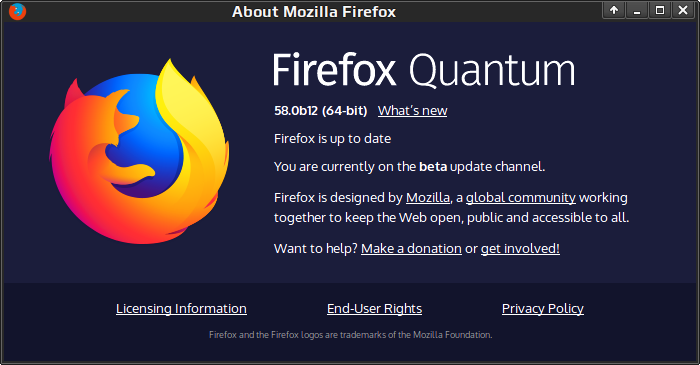
Task: Open the What's new link
Action: point(412,111)
